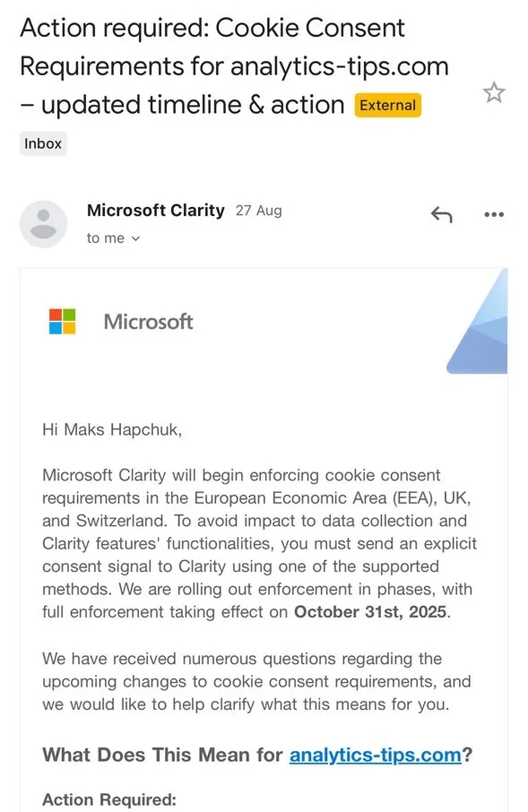Click the 'Action Required:' subheading

pyautogui.click(x=109, y=799)
